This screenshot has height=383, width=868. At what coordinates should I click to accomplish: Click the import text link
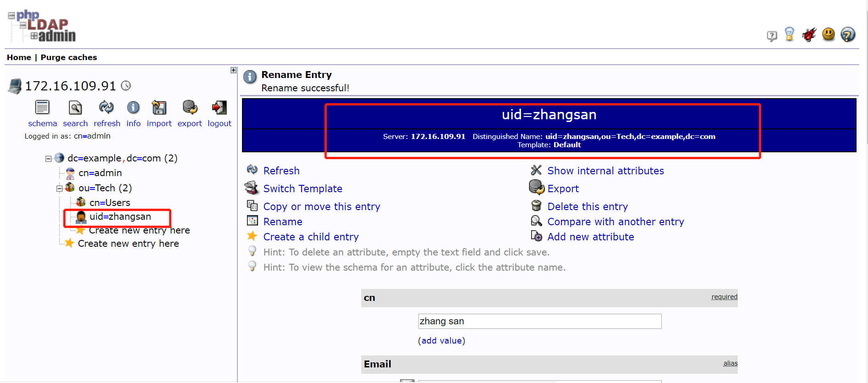pyautogui.click(x=159, y=123)
